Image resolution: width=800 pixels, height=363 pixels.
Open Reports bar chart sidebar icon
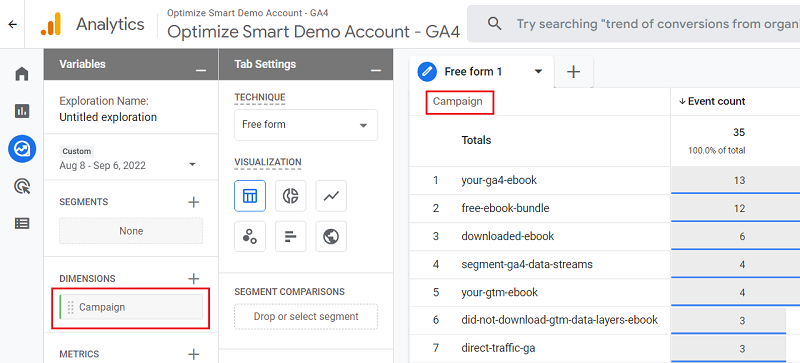coord(22,111)
